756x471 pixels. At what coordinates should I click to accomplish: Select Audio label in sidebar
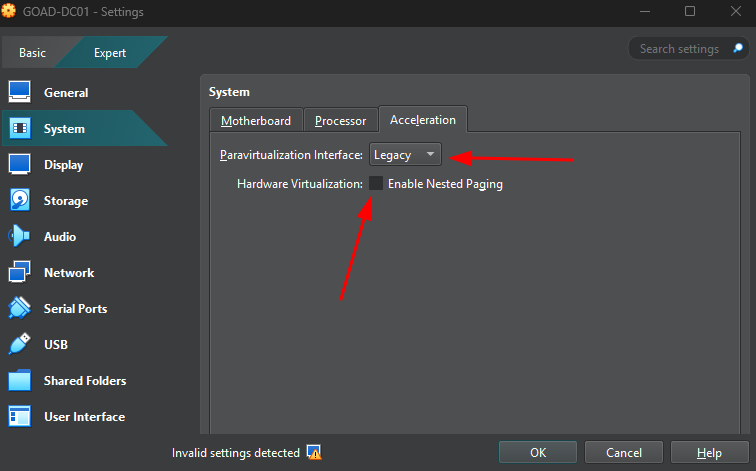(x=60, y=237)
